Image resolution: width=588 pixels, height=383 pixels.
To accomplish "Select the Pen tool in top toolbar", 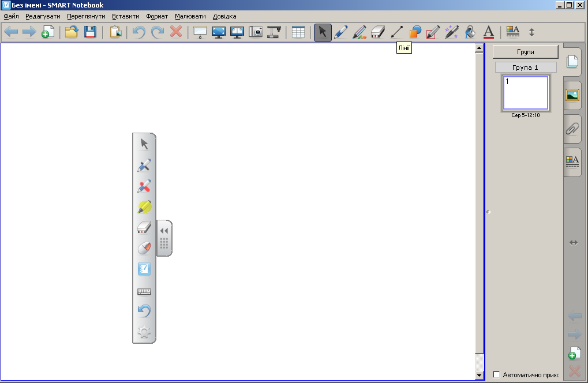I will tap(341, 32).
